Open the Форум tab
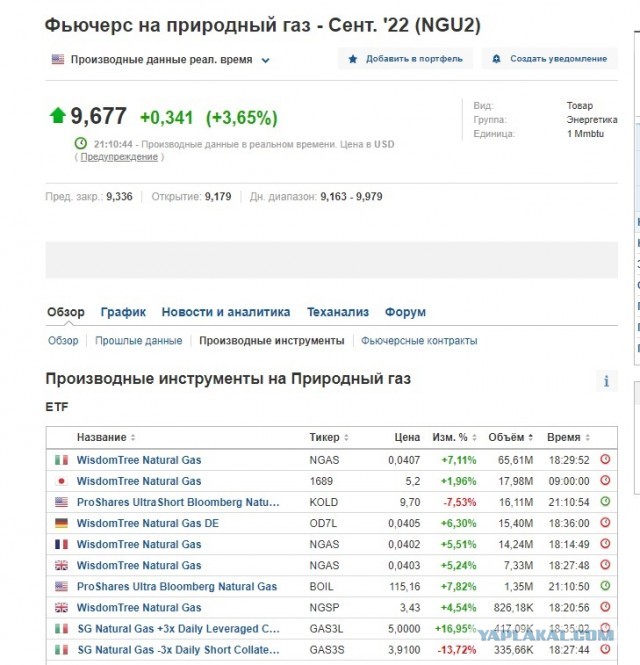Screen dimensions: 640x665 tap(405, 312)
